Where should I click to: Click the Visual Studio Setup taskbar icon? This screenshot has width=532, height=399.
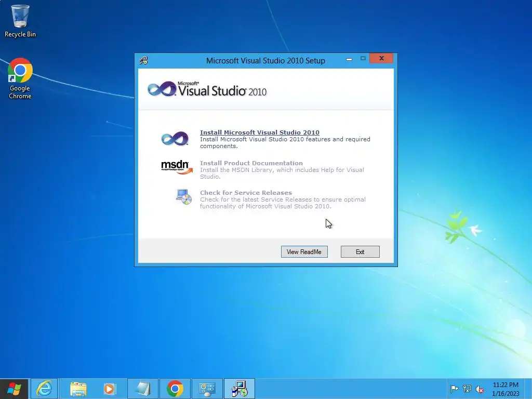pos(240,389)
